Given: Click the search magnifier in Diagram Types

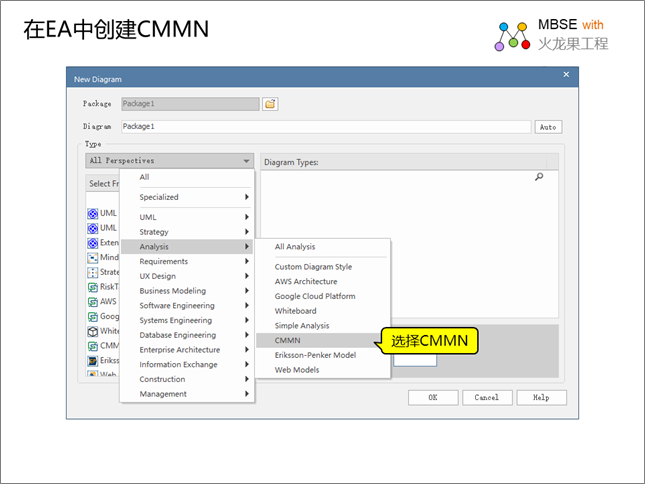Looking at the screenshot, I should click(539, 177).
